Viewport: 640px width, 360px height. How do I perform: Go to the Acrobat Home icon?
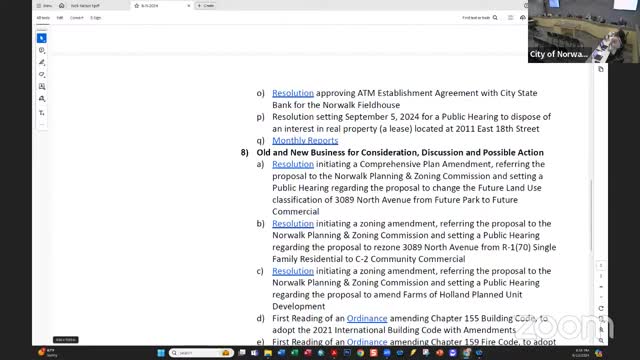(x=62, y=6)
